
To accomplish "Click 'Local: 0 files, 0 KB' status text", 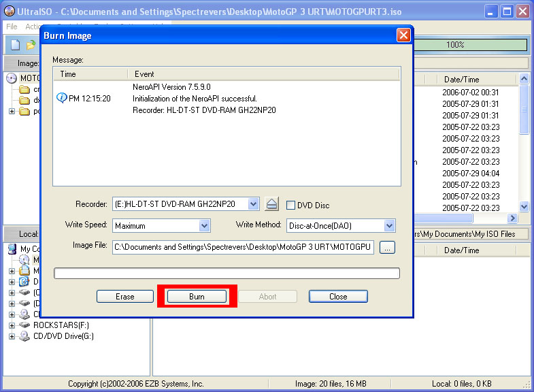I will (461, 384).
